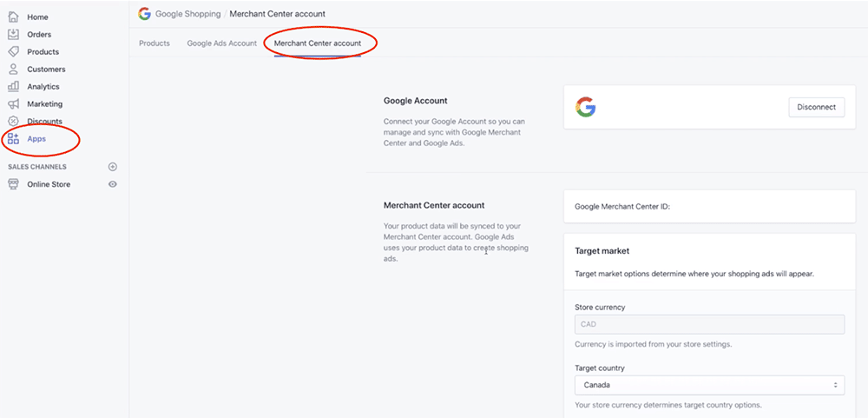Open the Discounts icon in sidebar
868x418 pixels.
click(13, 122)
